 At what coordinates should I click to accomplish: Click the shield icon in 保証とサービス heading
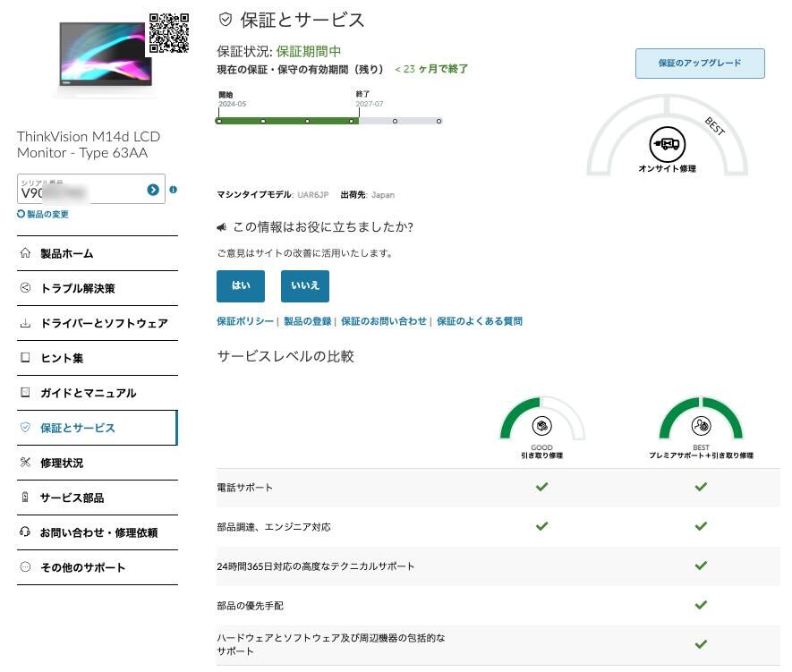coord(226,20)
